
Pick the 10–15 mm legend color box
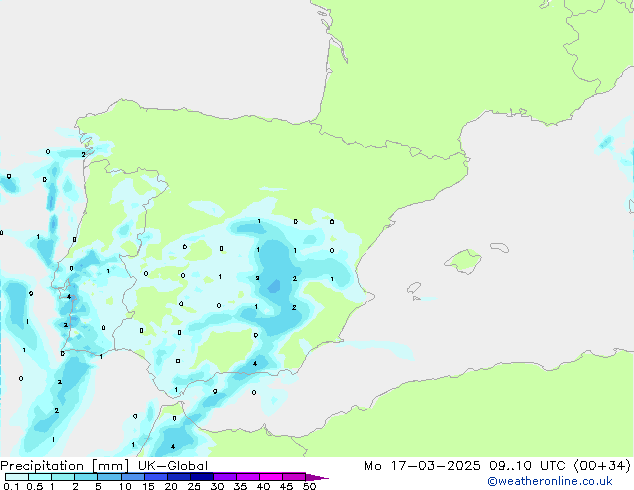(x=132, y=477)
